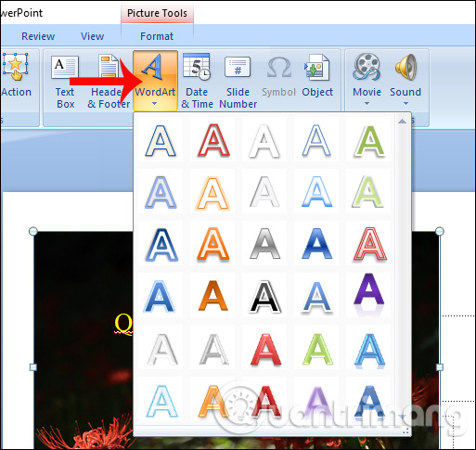Open the View tab
Image resolution: width=476 pixels, height=450 pixels.
click(92, 36)
